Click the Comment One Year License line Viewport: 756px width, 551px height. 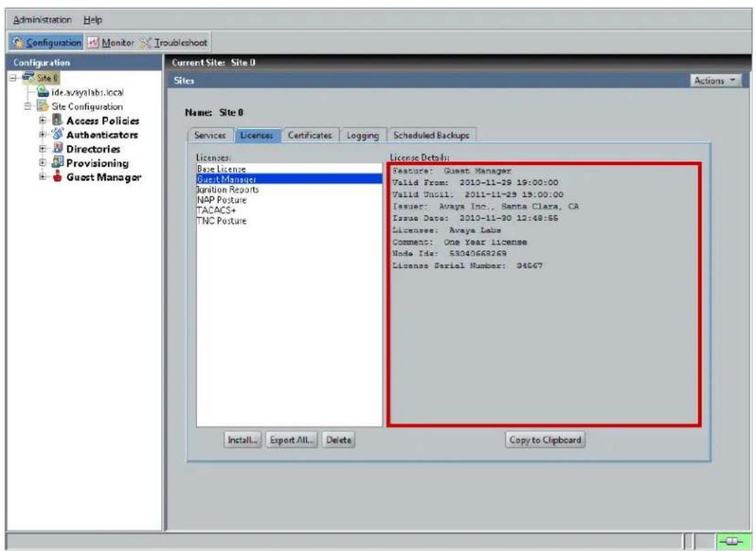coord(459,242)
